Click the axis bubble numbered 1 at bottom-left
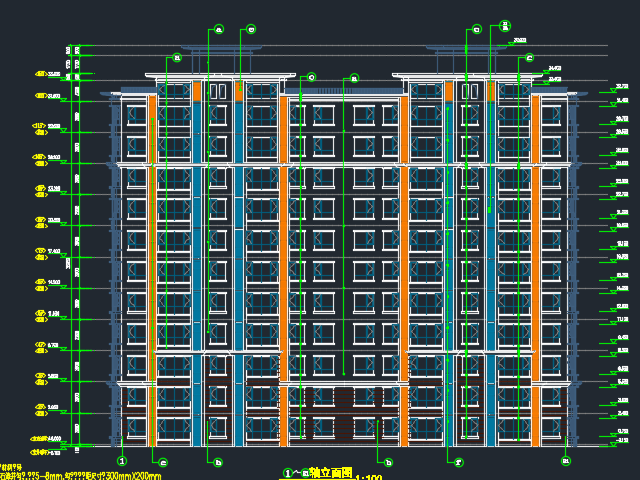This screenshot has height=480, width=640. [123, 461]
